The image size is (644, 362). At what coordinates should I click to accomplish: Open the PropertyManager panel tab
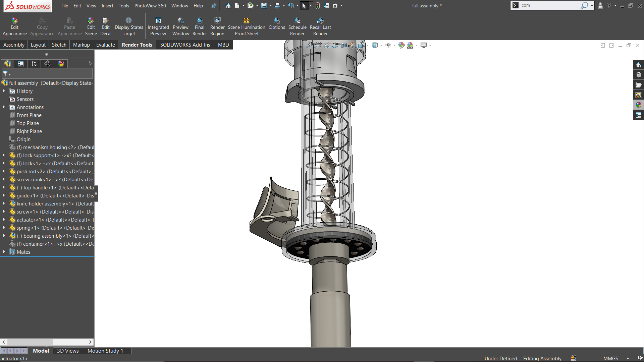(x=21, y=64)
